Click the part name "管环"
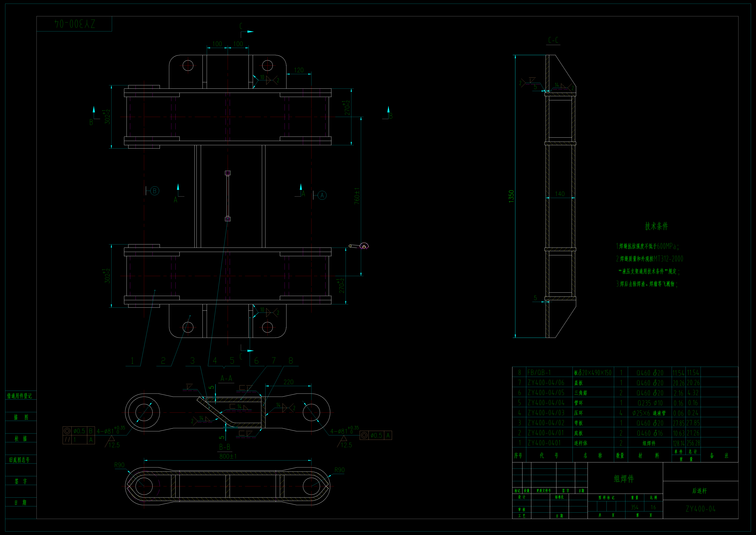This screenshot has width=756, height=535. [x=579, y=403]
